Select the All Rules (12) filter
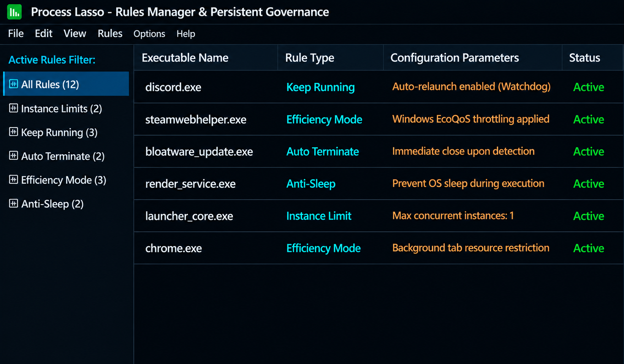 click(x=66, y=84)
